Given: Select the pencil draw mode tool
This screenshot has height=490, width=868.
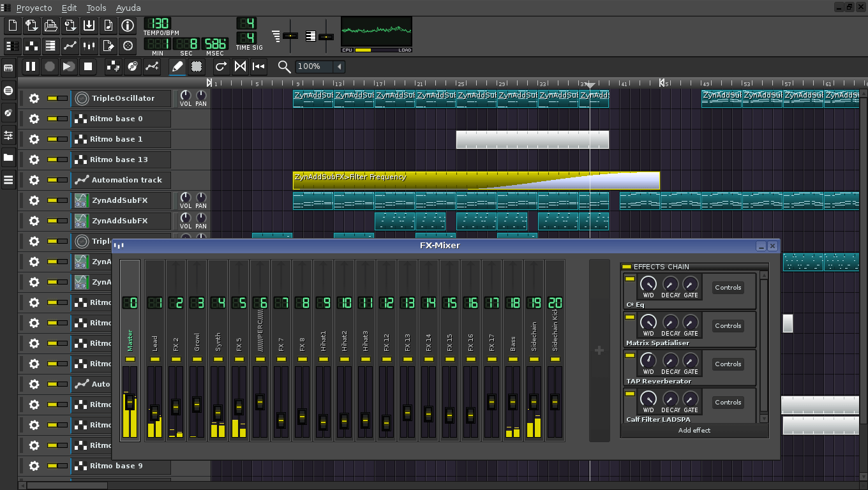Looking at the screenshot, I should coord(177,66).
